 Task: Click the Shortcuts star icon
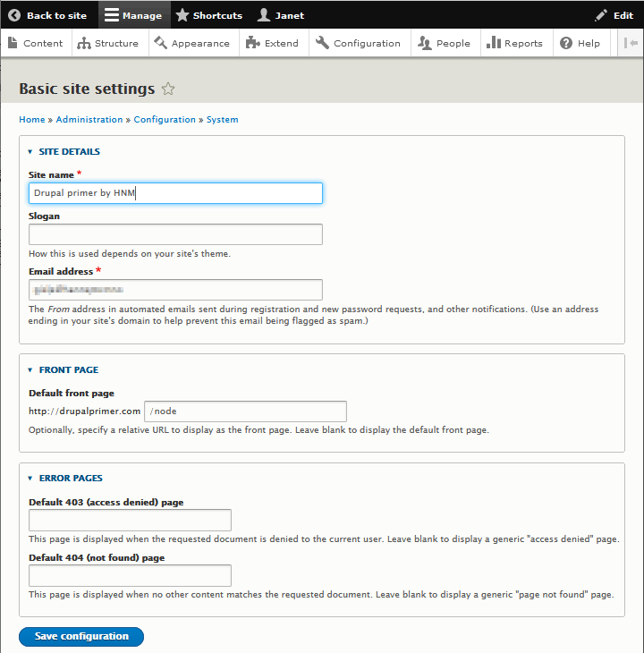pyautogui.click(x=182, y=15)
